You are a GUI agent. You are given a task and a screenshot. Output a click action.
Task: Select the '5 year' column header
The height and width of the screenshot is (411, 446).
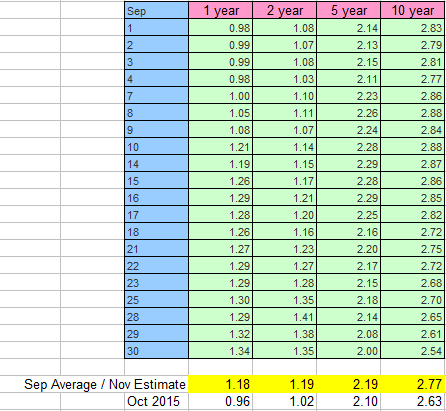point(349,10)
